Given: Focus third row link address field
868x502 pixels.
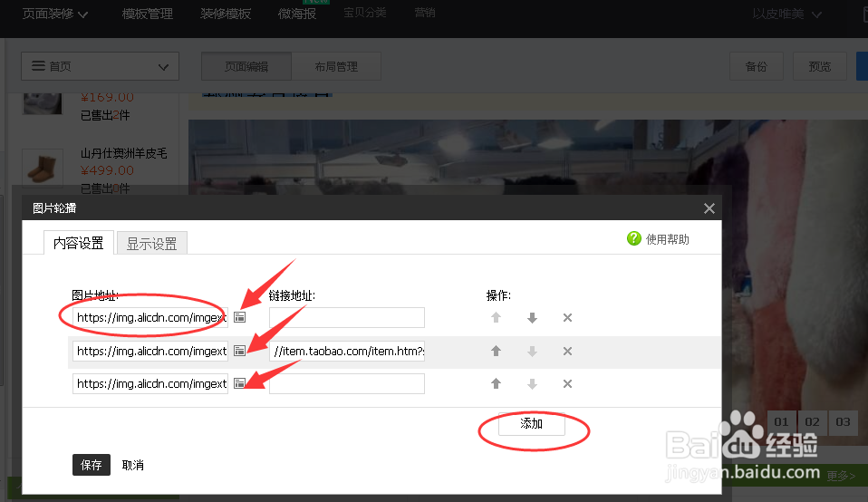Looking at the screenshot, I should (x=347, y=383).
